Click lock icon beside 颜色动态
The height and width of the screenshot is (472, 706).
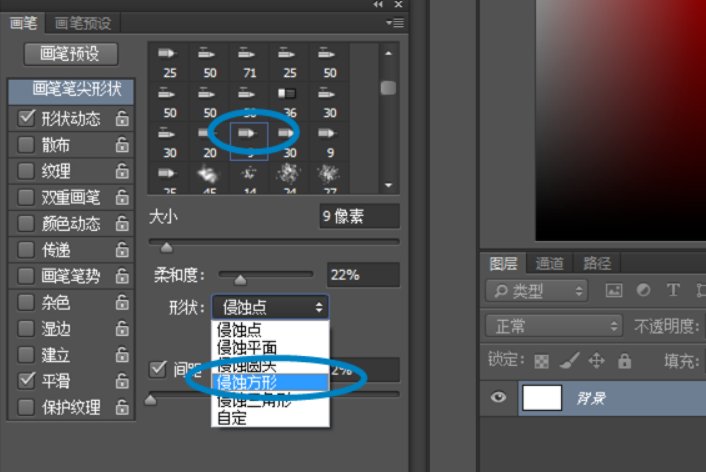point(122,223)
